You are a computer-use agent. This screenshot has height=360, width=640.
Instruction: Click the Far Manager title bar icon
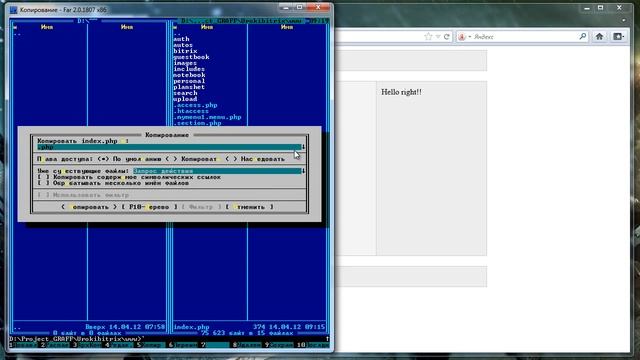[x=13, y=9]
